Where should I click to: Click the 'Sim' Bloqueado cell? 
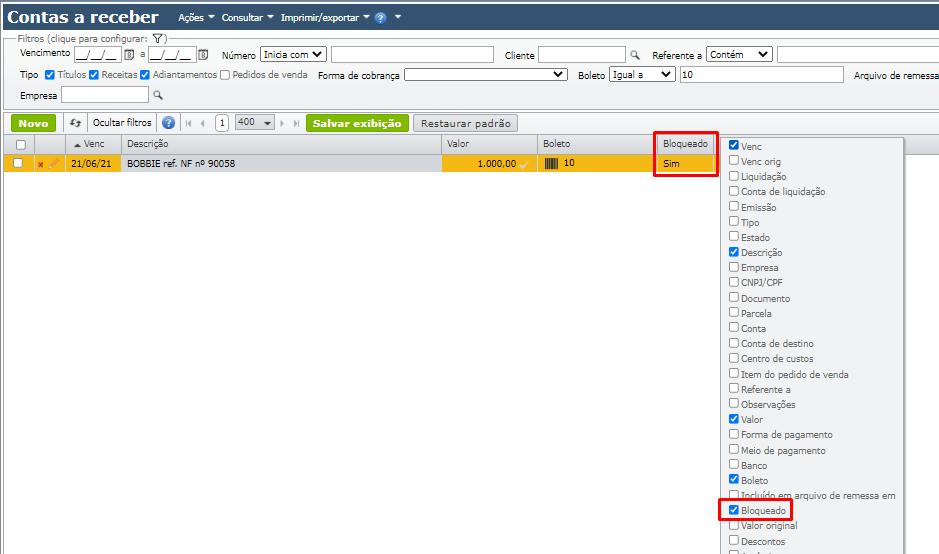coord(686,164)
